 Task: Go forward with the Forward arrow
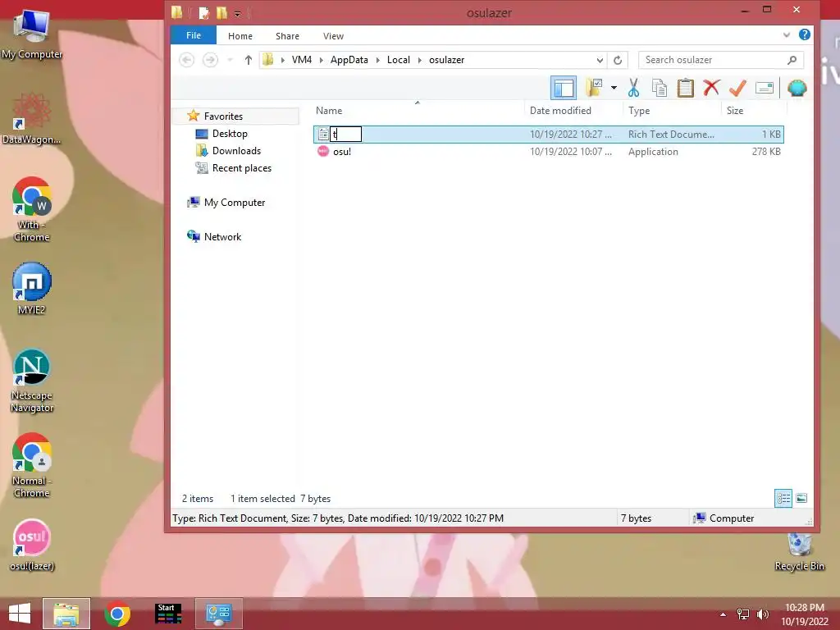(x=210, y=60)
